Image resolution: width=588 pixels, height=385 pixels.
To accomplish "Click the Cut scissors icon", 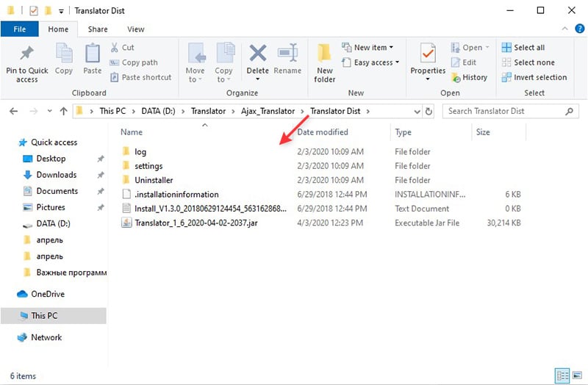I will [x=115, y=48].
